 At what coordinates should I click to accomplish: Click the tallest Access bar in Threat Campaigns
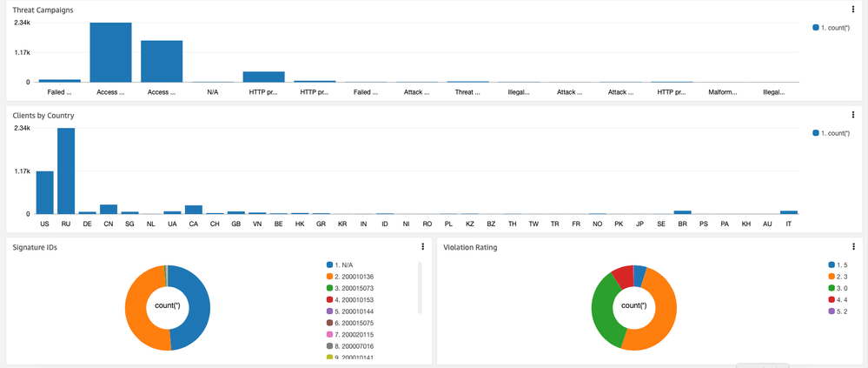(110, 52)
